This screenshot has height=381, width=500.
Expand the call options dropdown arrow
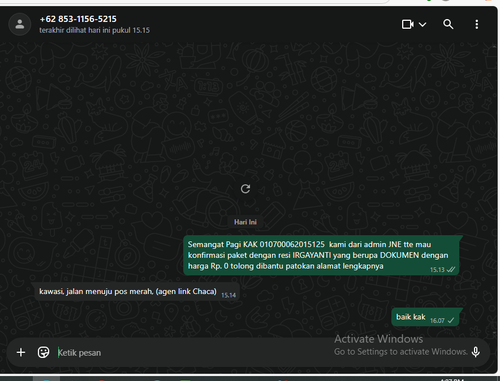click(422, 24)
